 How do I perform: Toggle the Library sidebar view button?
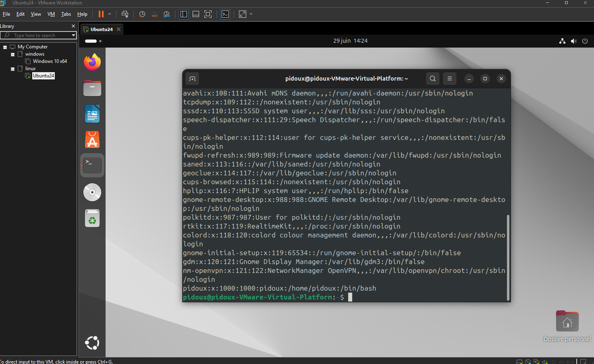184,14
